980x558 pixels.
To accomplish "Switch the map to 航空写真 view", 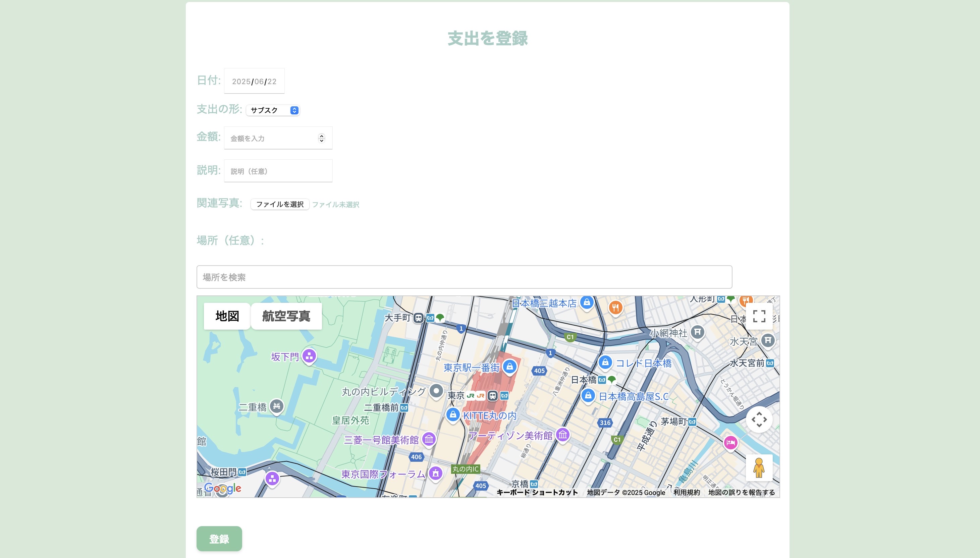I will click(286, 316).
